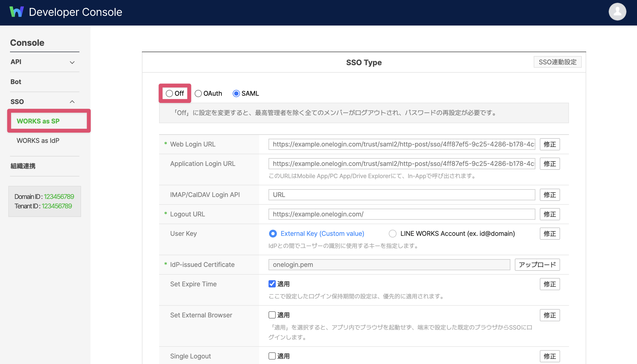The width and height of the screenshot is (637, 364).
Task: Toggle Single Logout 適用 checkbox
Action: pos(272,356)
